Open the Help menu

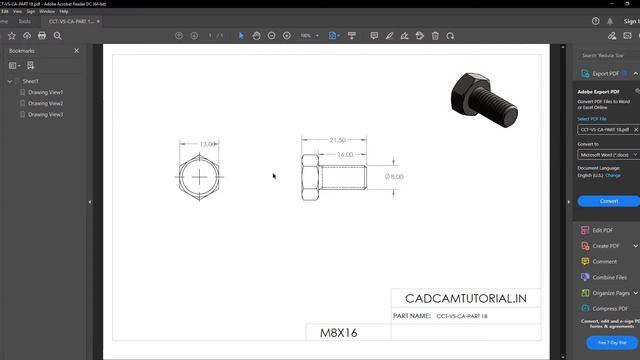[x=64, y=11]
